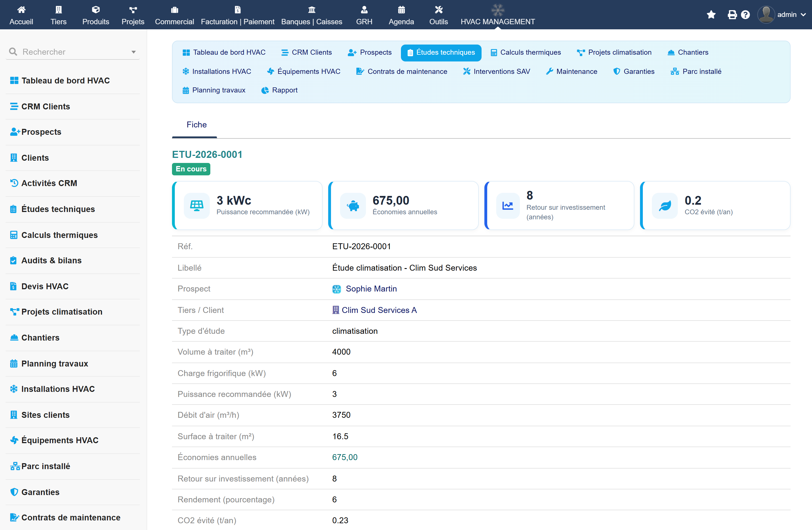Click the CO2 évité value 0.23

click(341, 520)
